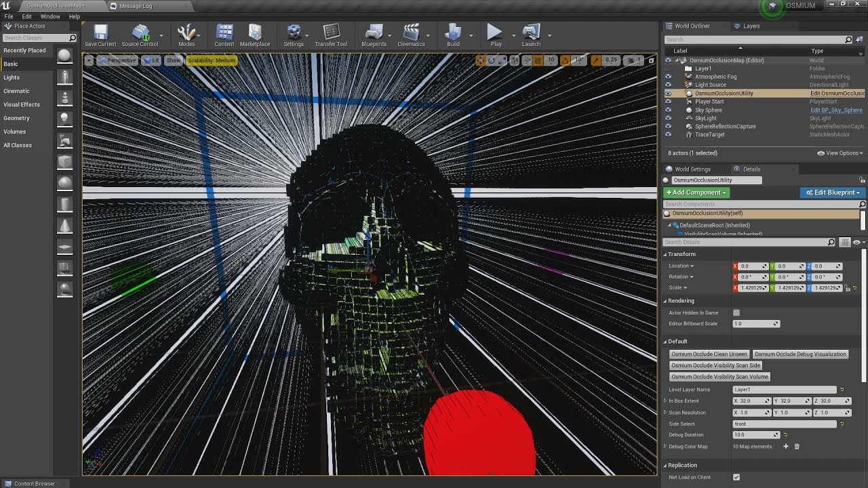Image resolution: width=868 pixels, height=488 pixels.
Task: Expand the Debug Color Map property
Action: coord(665,447)
